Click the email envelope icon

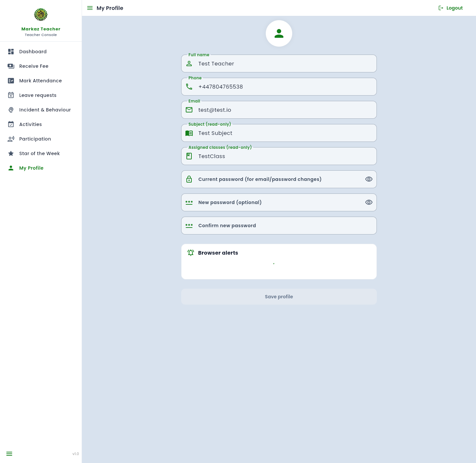[189, 110]
